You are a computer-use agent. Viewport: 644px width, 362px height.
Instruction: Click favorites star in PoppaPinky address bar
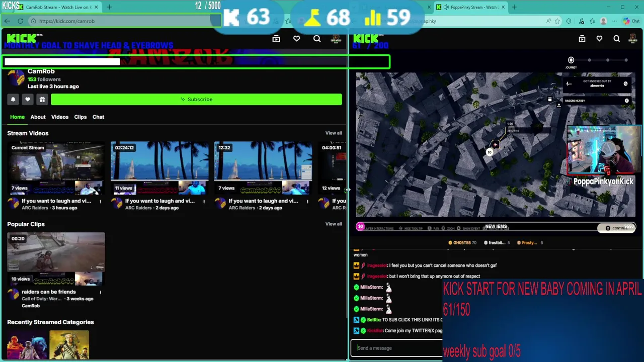[x=557, y=21]
